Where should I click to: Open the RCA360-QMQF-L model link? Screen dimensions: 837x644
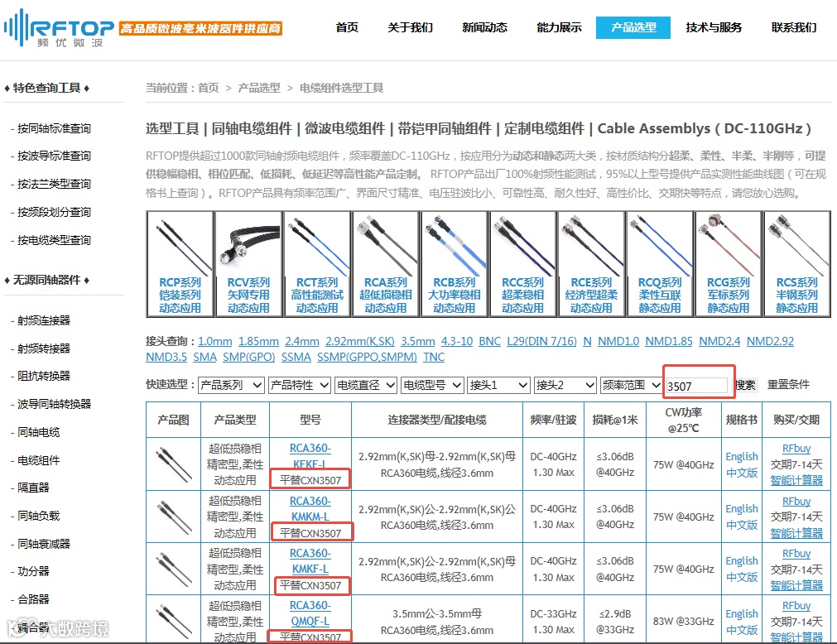310,613
